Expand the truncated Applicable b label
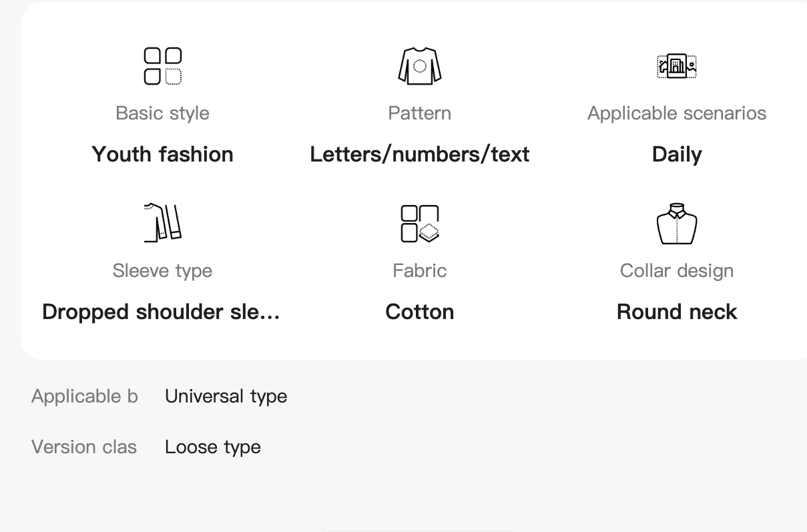The height and width of the screenshot is (532, 807). pos(85,396)
